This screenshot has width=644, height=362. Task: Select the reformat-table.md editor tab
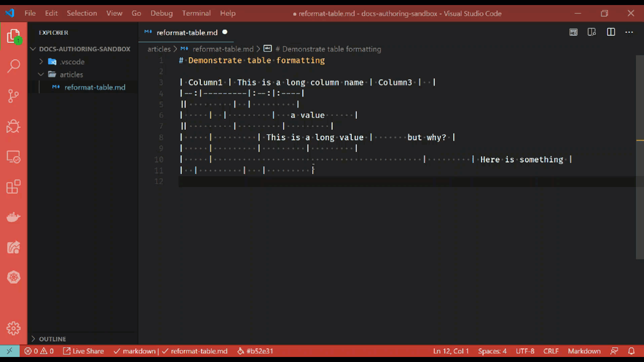[x=187, y=32]
